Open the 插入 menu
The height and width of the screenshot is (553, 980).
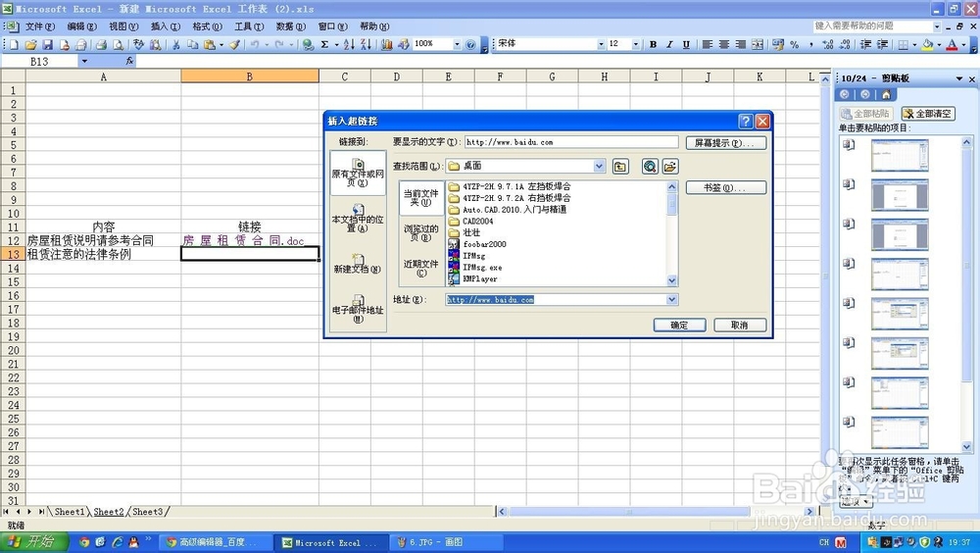[166, 26]
